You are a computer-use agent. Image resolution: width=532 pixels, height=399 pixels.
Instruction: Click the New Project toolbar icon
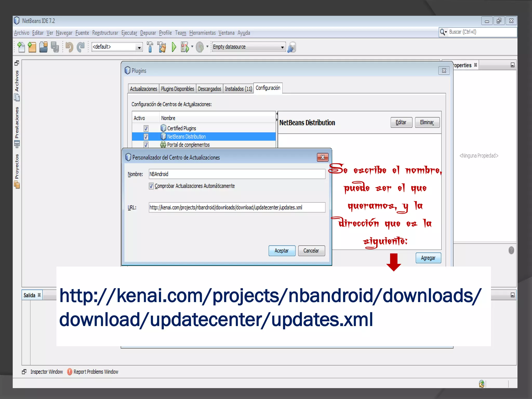[x=32, y=47]
